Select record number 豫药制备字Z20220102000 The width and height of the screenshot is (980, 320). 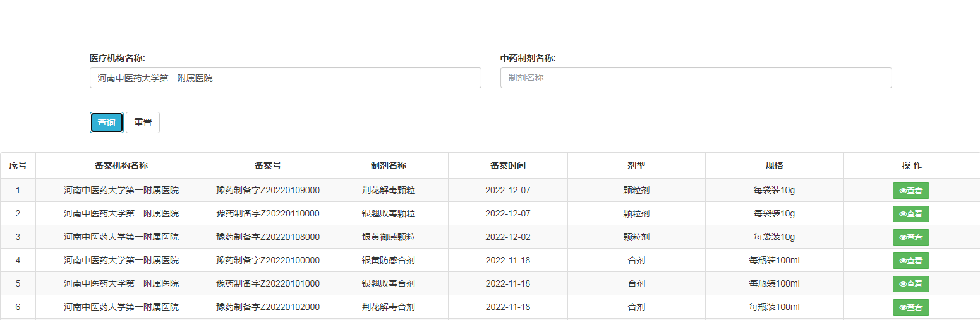[x=268, y=307]
